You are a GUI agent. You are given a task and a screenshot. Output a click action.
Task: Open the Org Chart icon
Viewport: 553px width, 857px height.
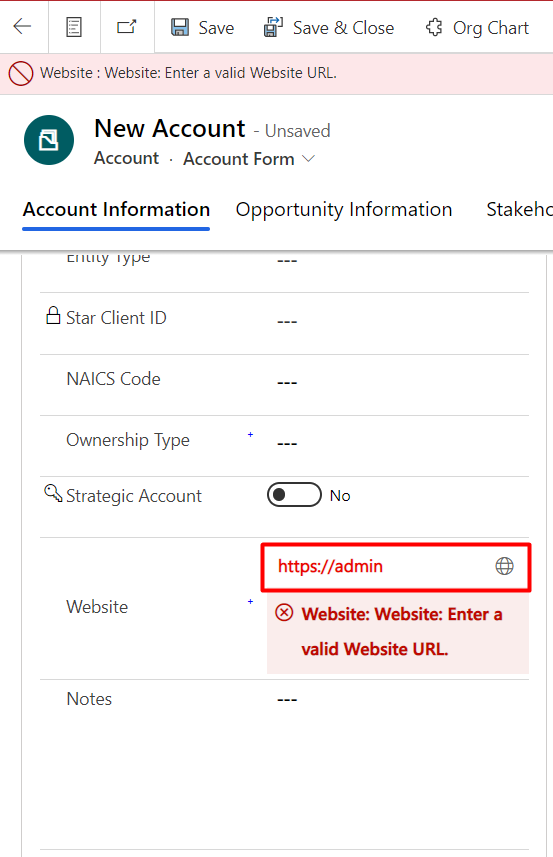click(x=434, y=27)
